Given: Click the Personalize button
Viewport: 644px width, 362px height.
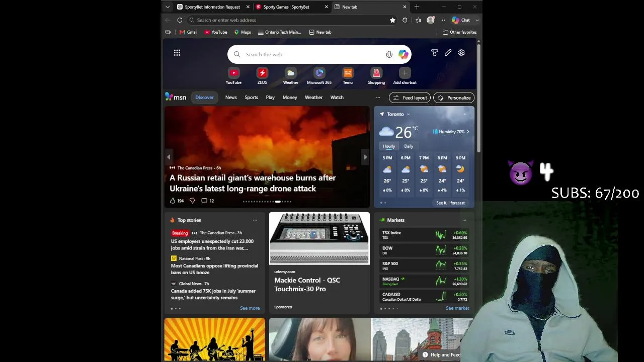Looking at the screenshot, I should [454, 98].
